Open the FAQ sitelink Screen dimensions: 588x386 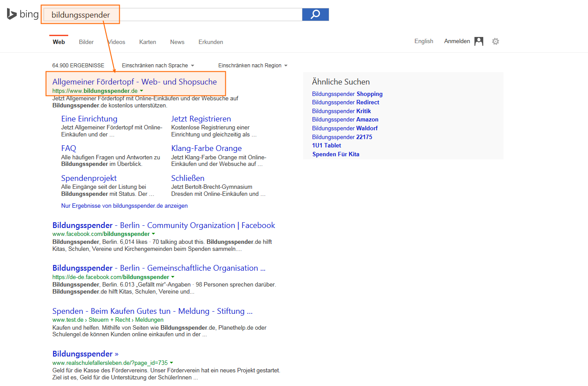[x=69, y=148]
